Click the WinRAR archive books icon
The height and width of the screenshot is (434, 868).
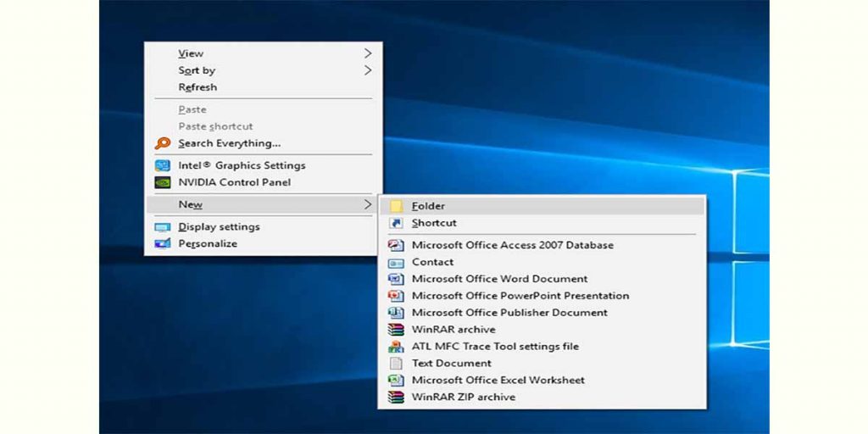click(x=396, y=330)
